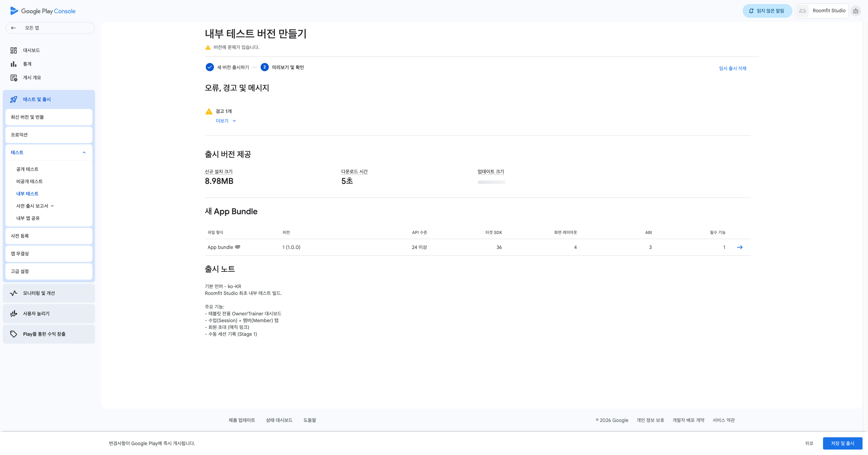The image size is (868, 455).
Task: Click the back arrow next to 모든 앱
Action: pyautogui.click(x=13, y=28)
